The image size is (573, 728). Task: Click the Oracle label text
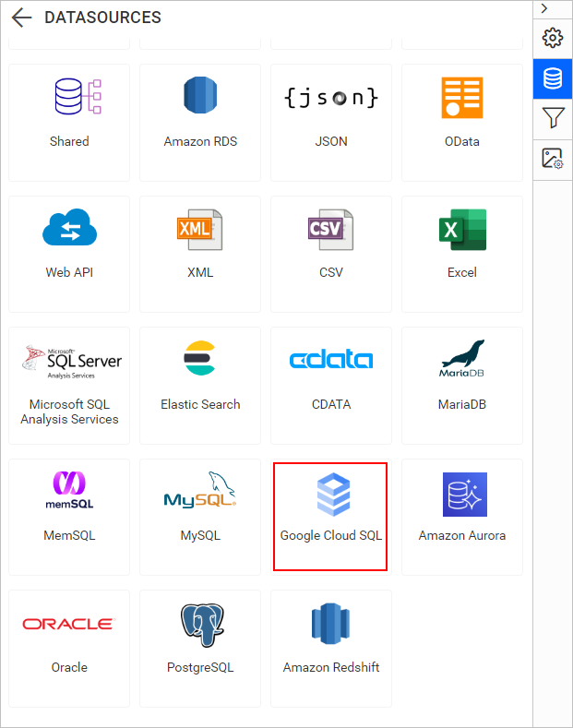point(69,667)
